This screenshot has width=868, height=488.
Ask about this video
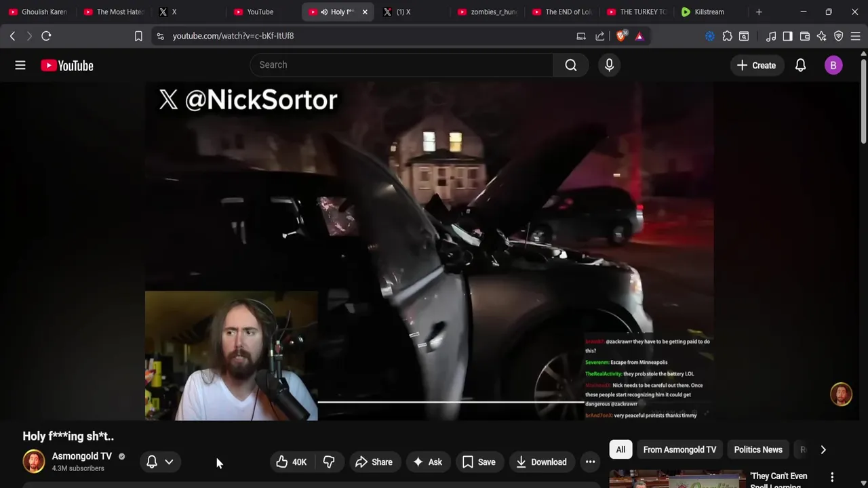pyautogui.click(x=427, y=462)
